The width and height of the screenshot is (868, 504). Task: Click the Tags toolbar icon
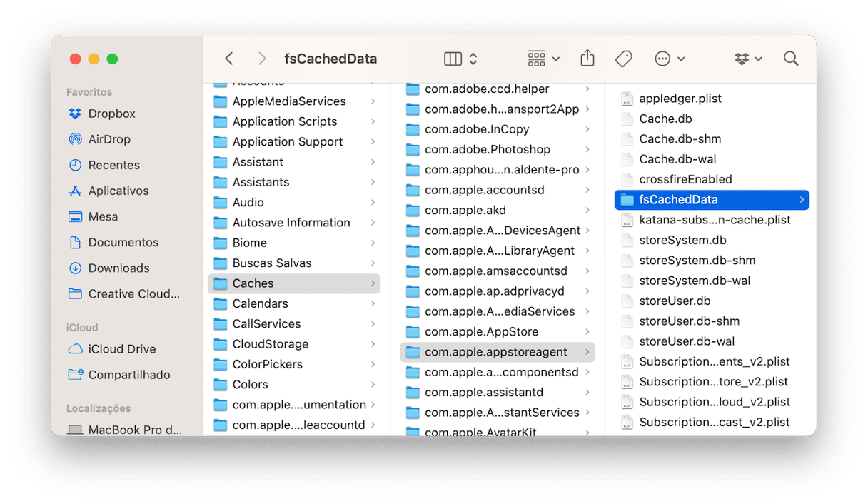624,59
